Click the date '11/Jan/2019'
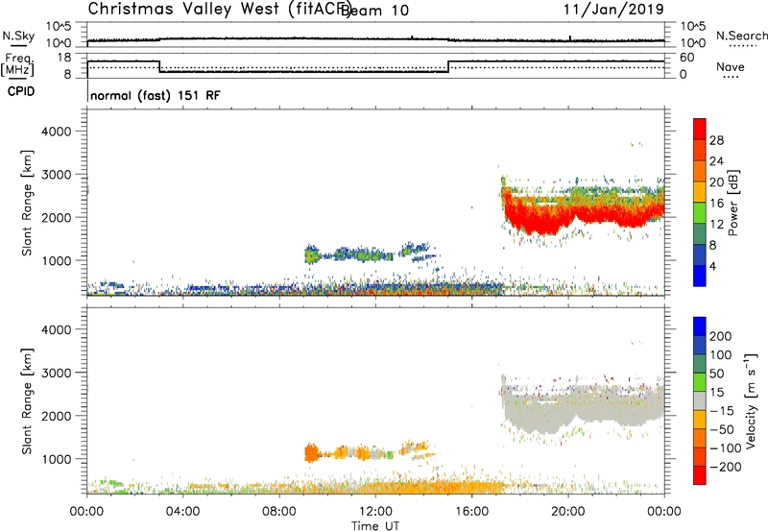This screenshot has width=768, height=532. tap(613, 9)
